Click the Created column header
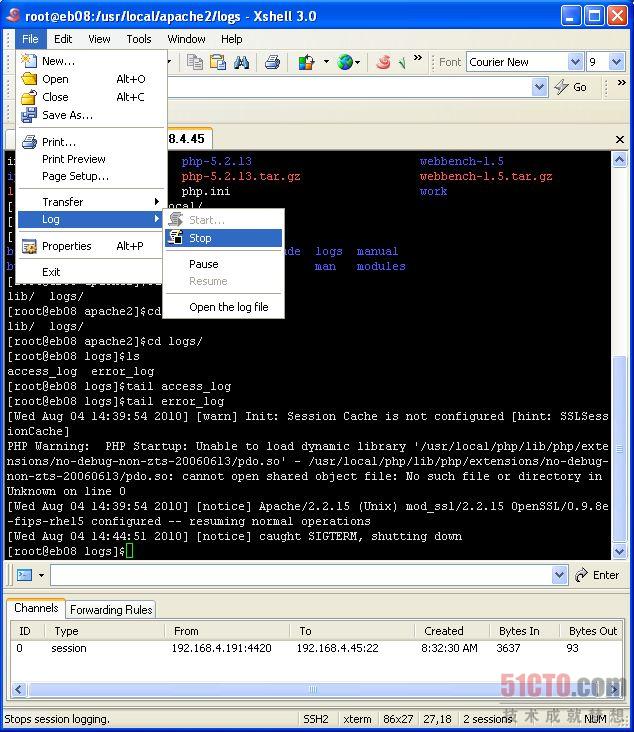The height and width of the screenshot is (732, 634). 451,631
